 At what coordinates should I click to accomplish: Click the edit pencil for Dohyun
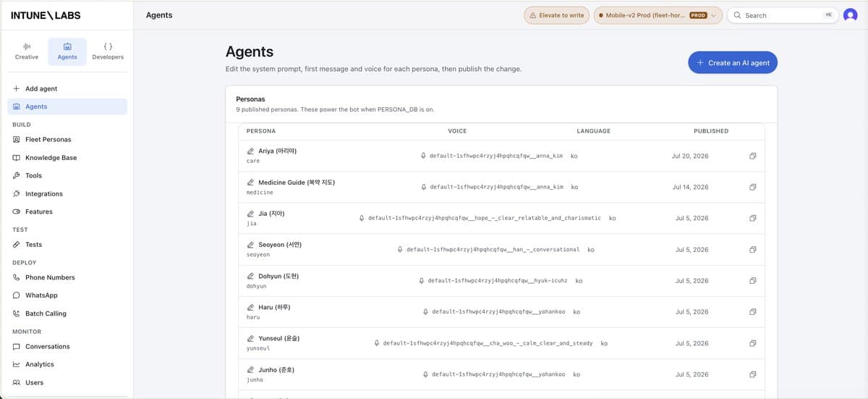pos(250,277)
